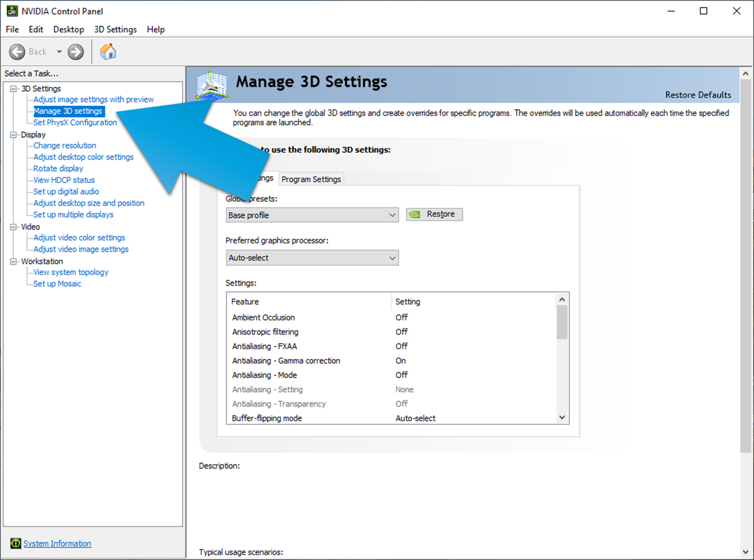Click the Back arrow icon
Image resolution: width=754 pixels, height=560 pixels.
17,52
